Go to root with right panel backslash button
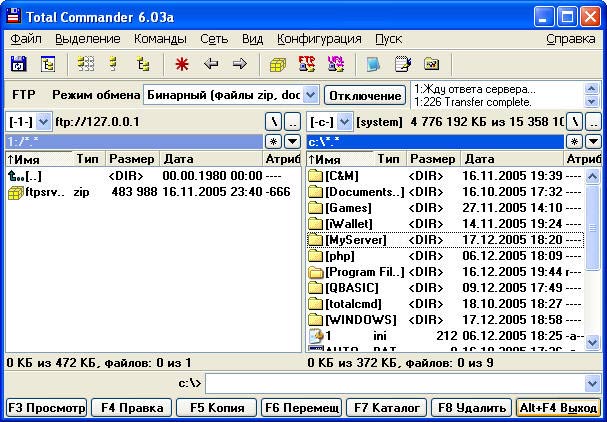Viewport: 607px width, 422px height. tap(574, 122)
